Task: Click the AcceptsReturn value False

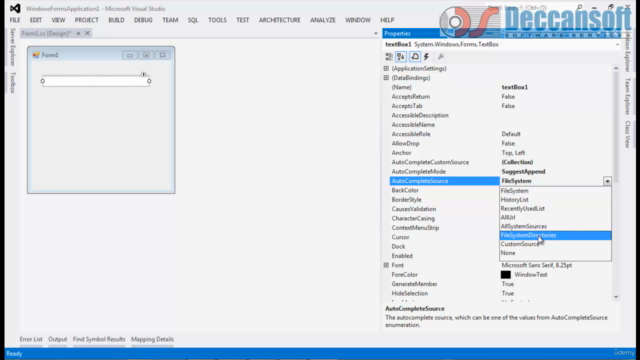Action: coord(508,97)
